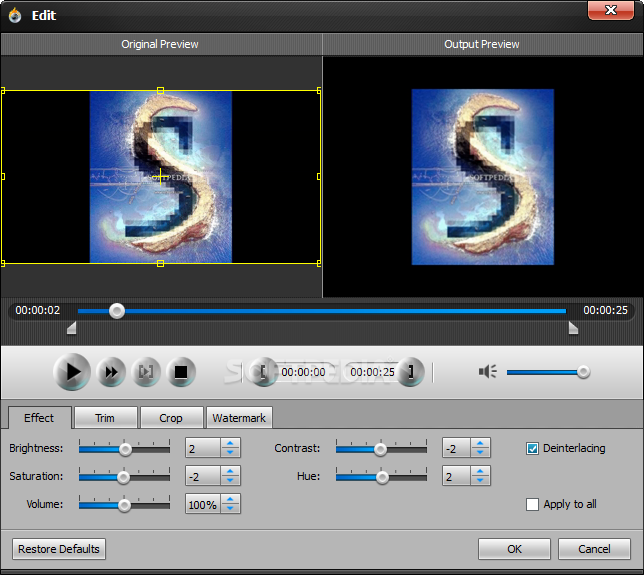
Task: Click the Output Preview video image
Action: [x=483, y=177]
